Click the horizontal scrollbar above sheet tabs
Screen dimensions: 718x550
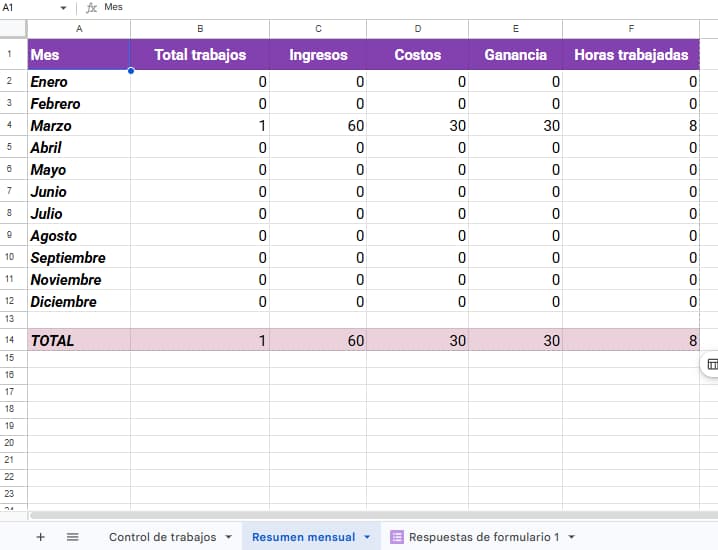click(360, 515)
